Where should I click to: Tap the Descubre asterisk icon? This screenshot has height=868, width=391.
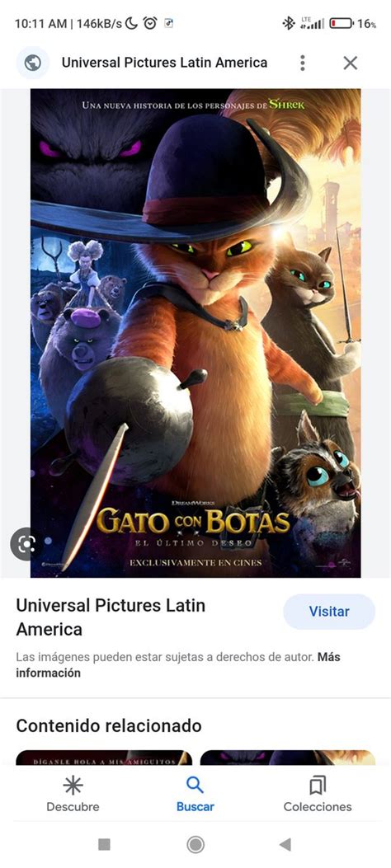tap(73, 785)
